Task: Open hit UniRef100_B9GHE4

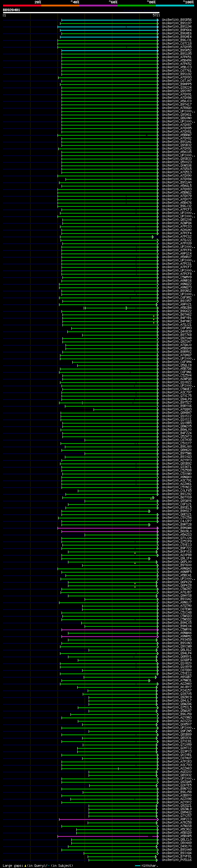Action: tap(176, 37)
